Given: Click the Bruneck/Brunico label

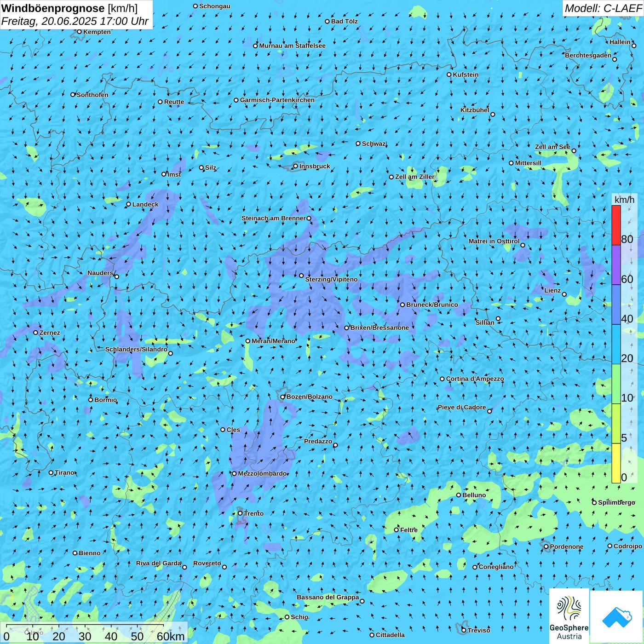Looking at the screenshot, I should (432, 305).
